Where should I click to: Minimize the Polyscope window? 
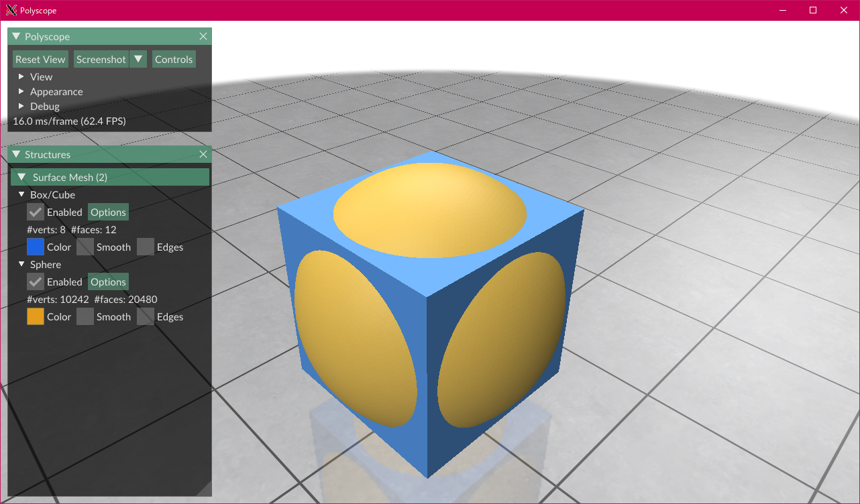[x=782, y=10]
